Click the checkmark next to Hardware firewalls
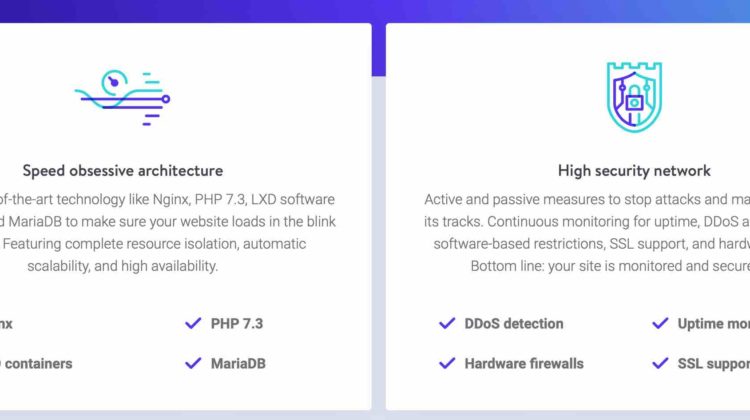Image resolution: width=750 pixels, height=420 pixels. (447, 364)
